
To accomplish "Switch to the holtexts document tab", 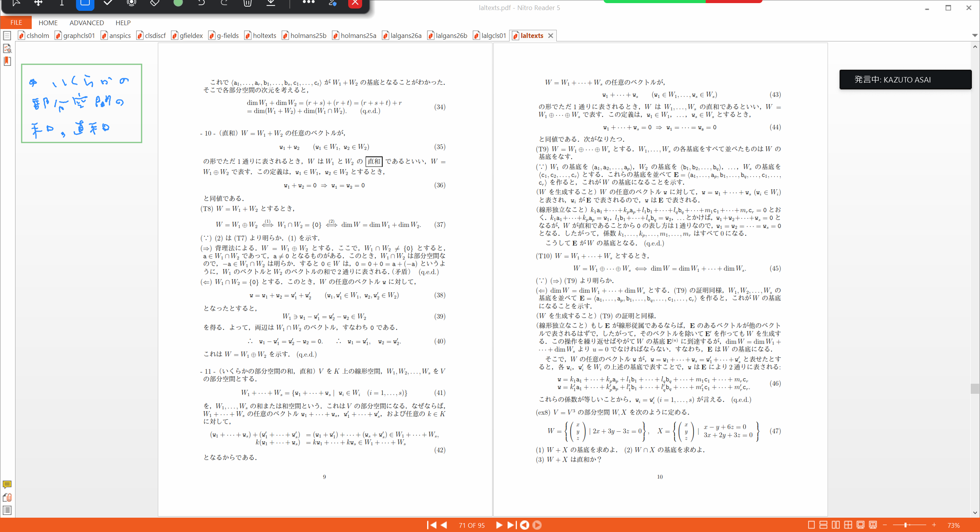I will [x=260, y=36].
